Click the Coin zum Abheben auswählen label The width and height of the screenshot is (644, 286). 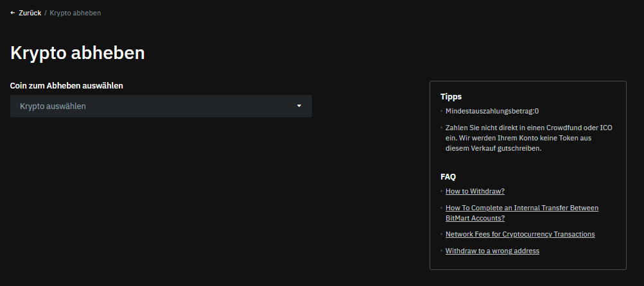(x=67, y=85)
